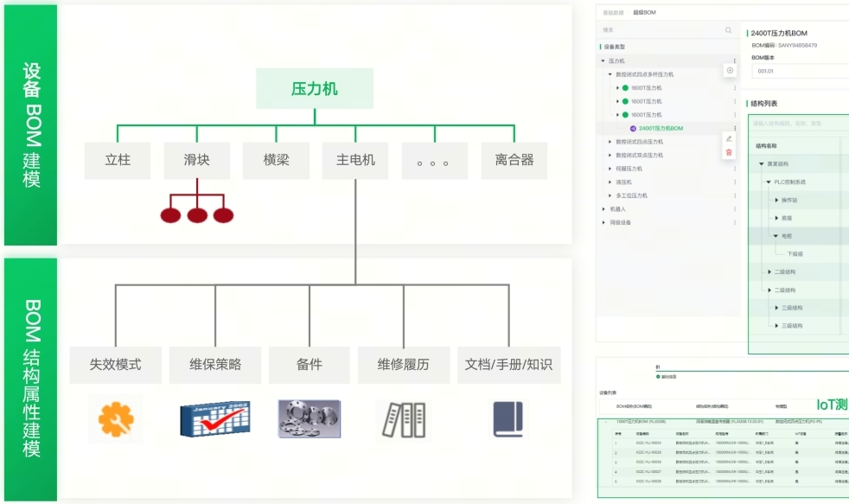Click the calendar checkmark maintenance strategy icon

coord(214,419)
